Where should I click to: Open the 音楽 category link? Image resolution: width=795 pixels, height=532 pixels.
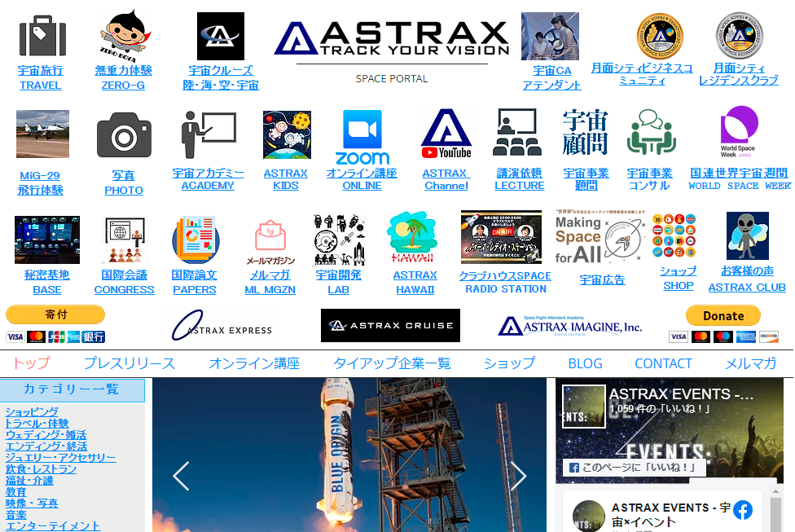click(15, 515)
